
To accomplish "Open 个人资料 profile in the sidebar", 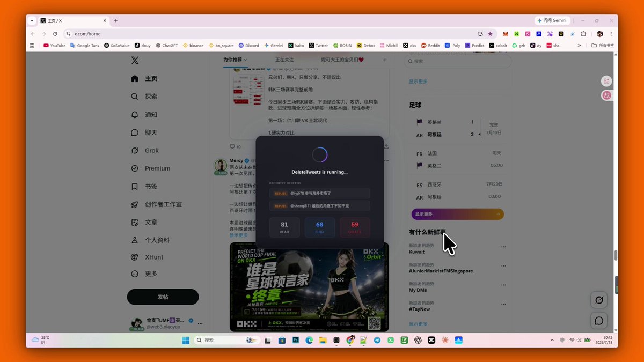I will [x=150, y=240].
